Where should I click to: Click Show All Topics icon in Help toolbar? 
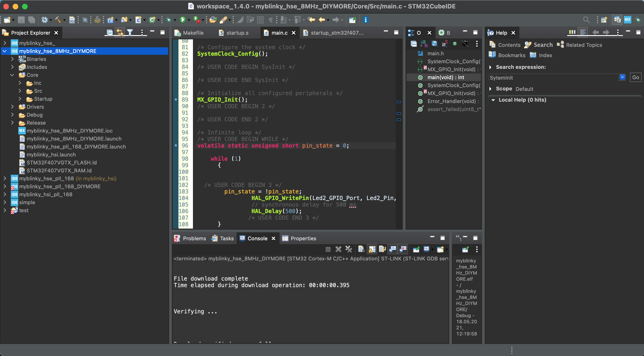[x=572, y=33]
